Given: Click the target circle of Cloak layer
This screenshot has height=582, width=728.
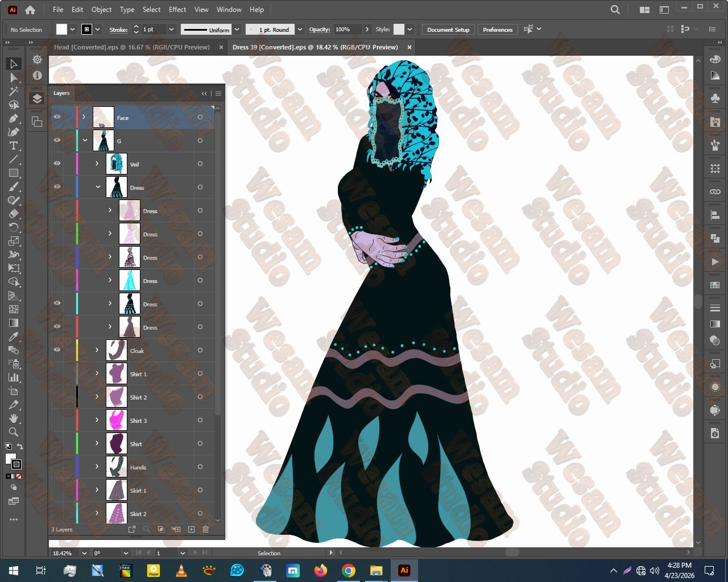Looking at the screenshot, I should pyautogui.click(x=200, y=350).
